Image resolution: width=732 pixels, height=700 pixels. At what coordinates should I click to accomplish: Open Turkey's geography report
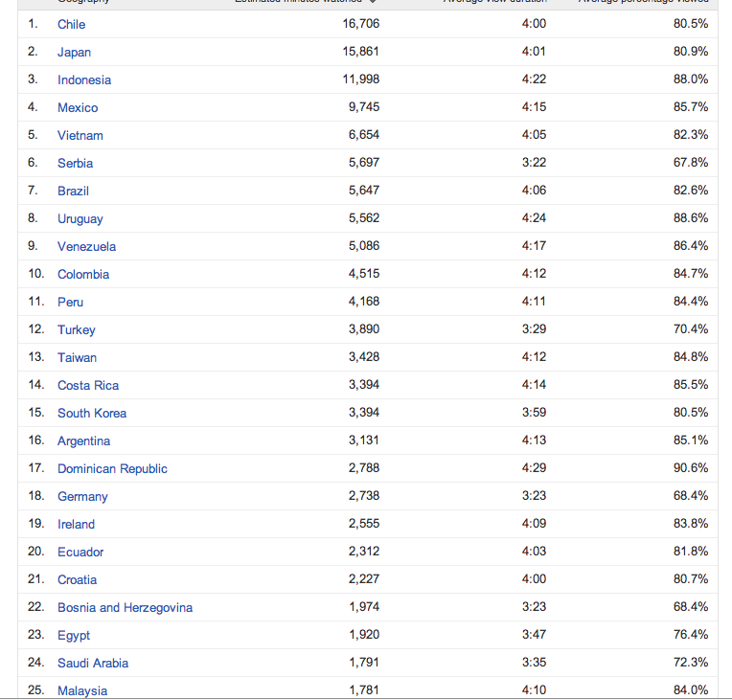(77, 329)
